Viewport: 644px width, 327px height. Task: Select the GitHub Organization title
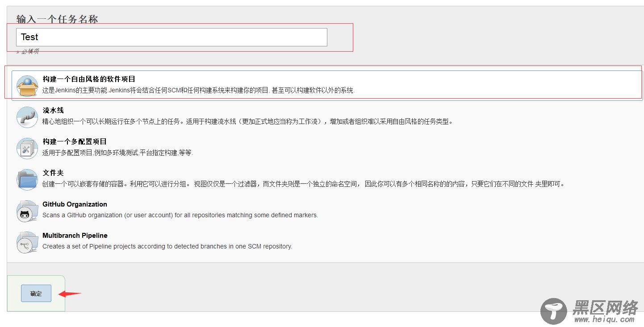pyautogui.click(x=75, y=204)
